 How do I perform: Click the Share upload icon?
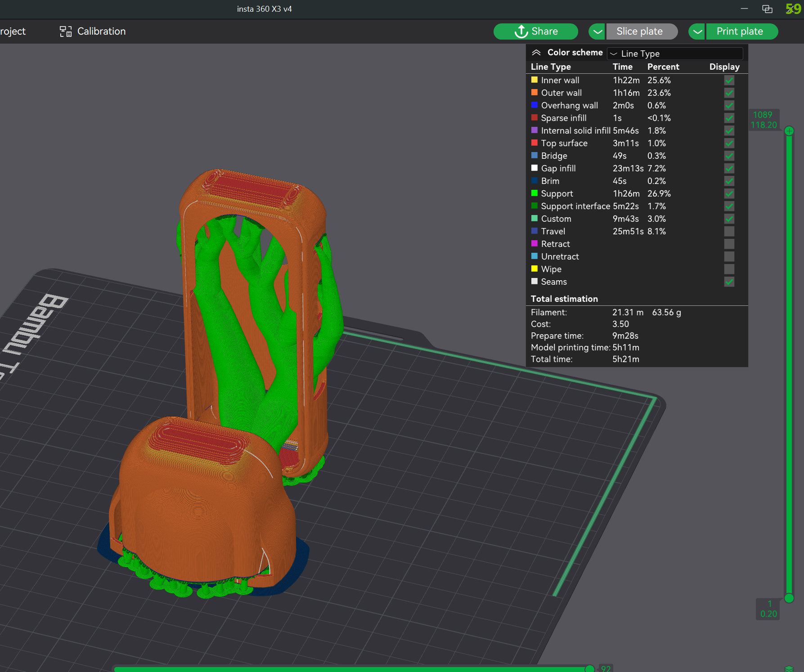tap(521, 31)
